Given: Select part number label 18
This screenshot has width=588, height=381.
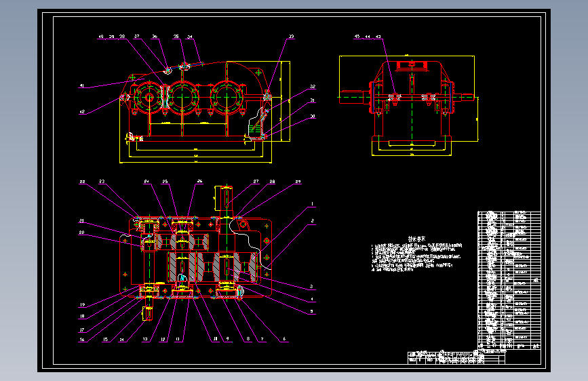Looking at the screenshot, I should (82, 317).
